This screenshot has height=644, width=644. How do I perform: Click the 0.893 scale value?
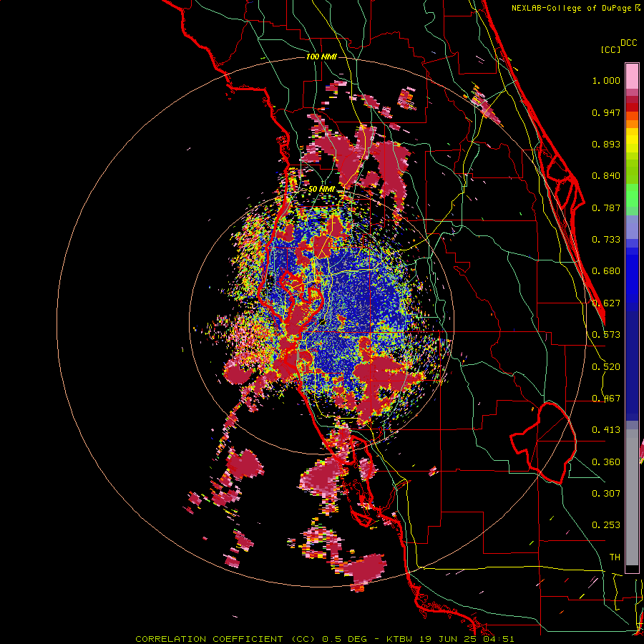[x=606, y=144]
